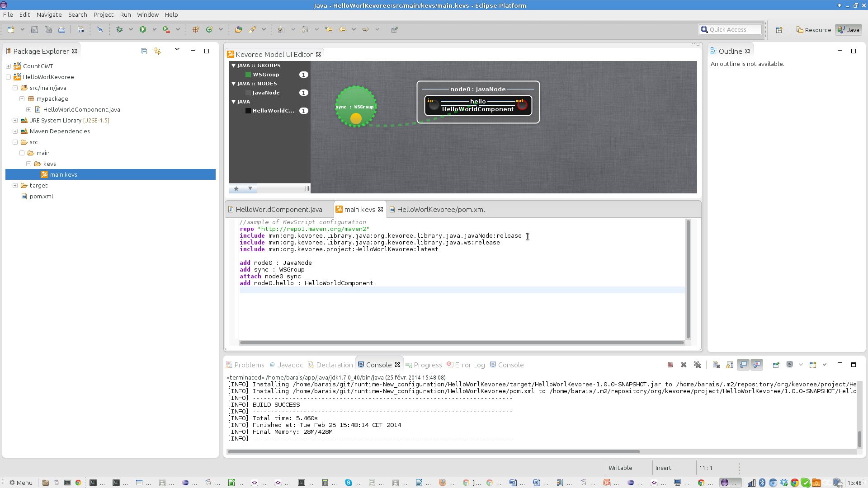Screen dimensions: 868x488
Task: Click the Run External Tools icon
Action: 166,29
